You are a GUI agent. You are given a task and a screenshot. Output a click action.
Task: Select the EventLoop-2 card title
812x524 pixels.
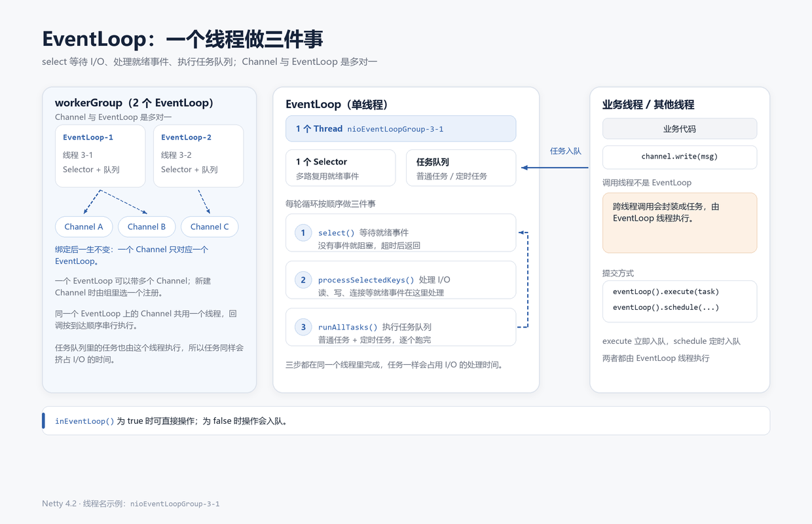coord(186,138)
